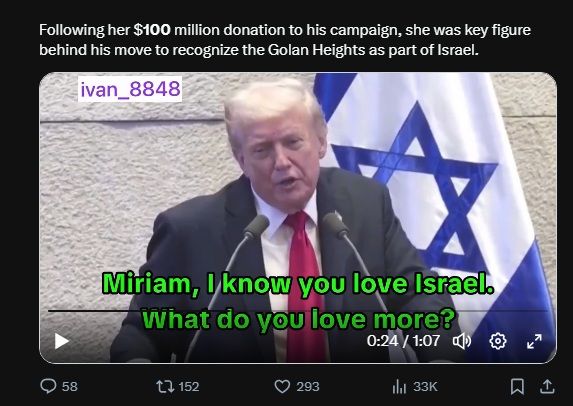Click the green subtitle "What do you love more?"
The height and width of the screenshot is (406, 573).
298,319
